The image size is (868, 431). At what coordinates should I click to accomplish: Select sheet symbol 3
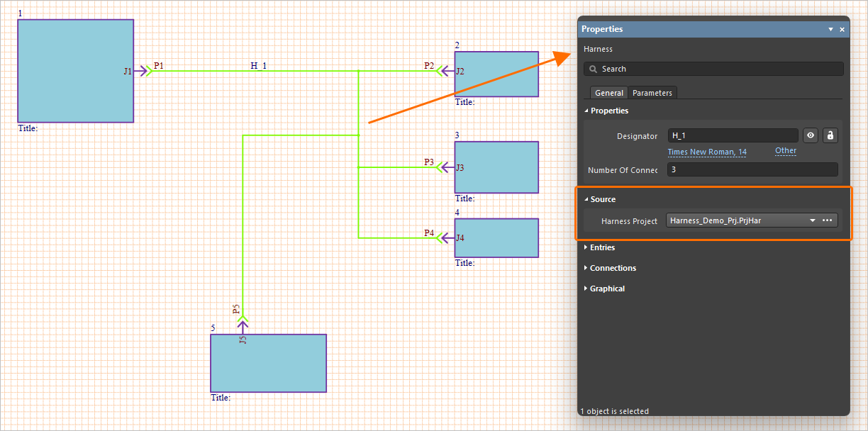pyautogui.click(x=496, y=167)
